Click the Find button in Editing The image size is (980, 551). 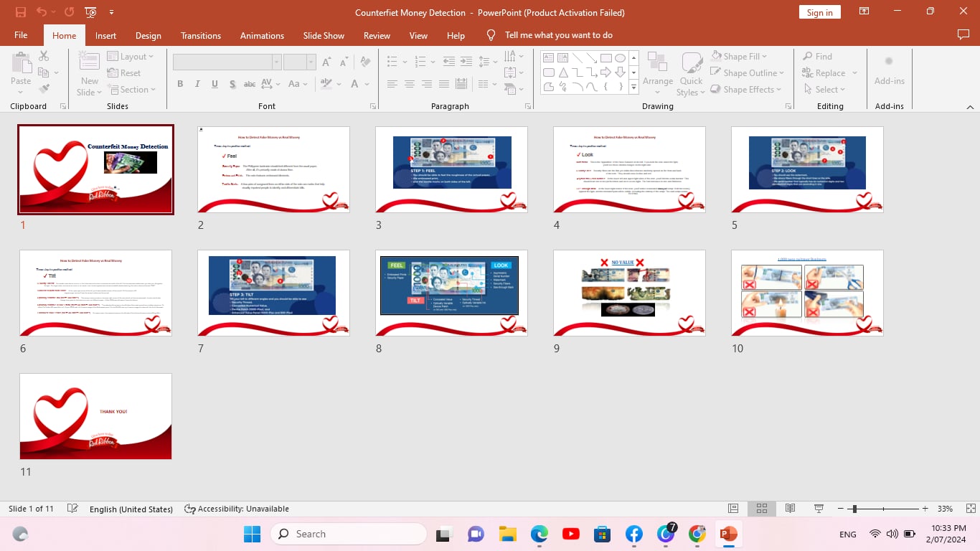click(x=817, y=56)
